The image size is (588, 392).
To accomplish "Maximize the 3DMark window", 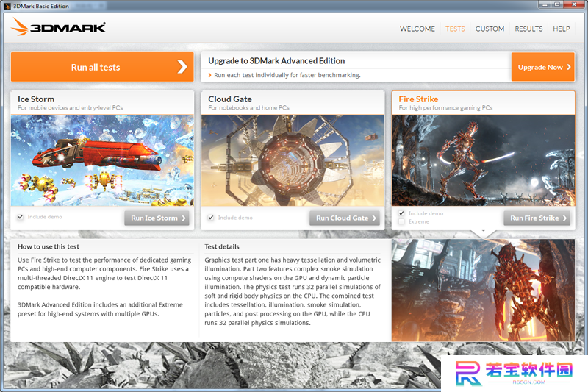I will (x=557, y=4).
